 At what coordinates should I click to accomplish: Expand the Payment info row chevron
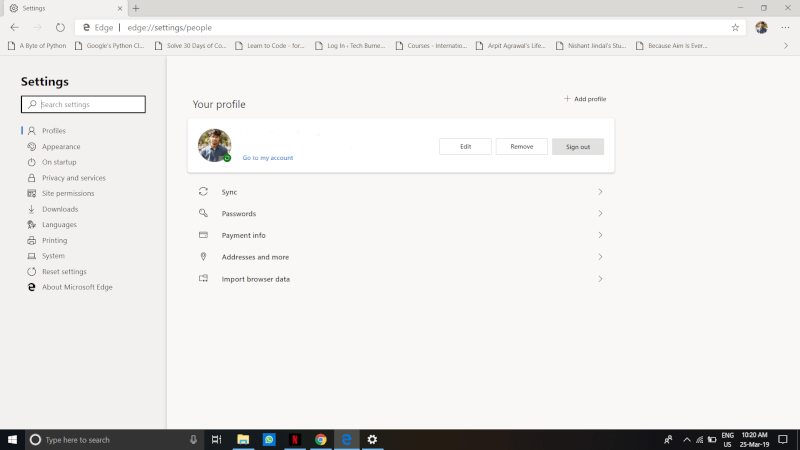click(x=600, y=235)
